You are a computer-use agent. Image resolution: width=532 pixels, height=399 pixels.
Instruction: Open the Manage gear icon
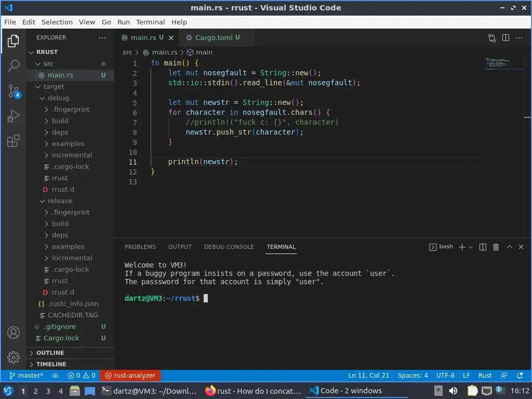coord(13,357)
